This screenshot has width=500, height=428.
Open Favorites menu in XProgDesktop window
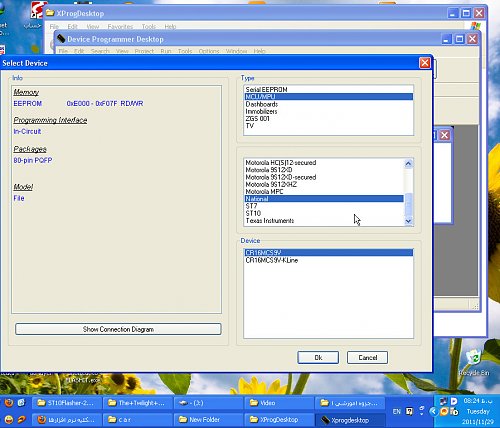(x=120, y=26)
